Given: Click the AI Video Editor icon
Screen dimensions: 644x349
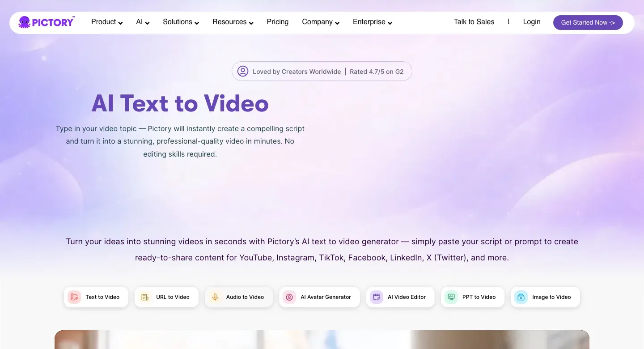Looking at the screenshot, I should coord(377,297).
